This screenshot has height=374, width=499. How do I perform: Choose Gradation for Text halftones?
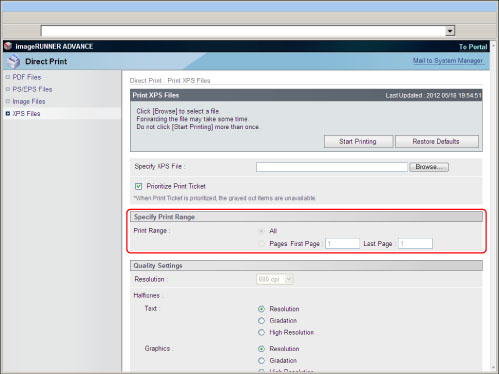point(261,321)
